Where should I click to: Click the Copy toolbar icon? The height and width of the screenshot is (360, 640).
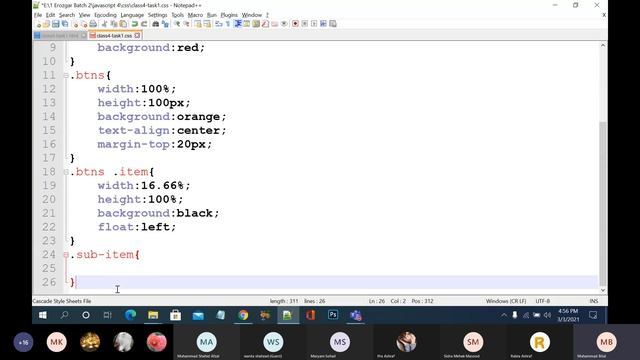[x=113, y=24]
